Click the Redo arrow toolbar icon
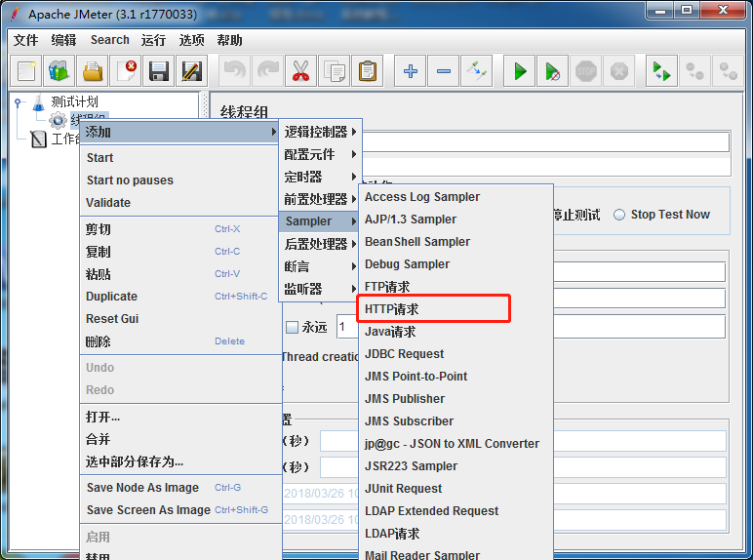 268,71
